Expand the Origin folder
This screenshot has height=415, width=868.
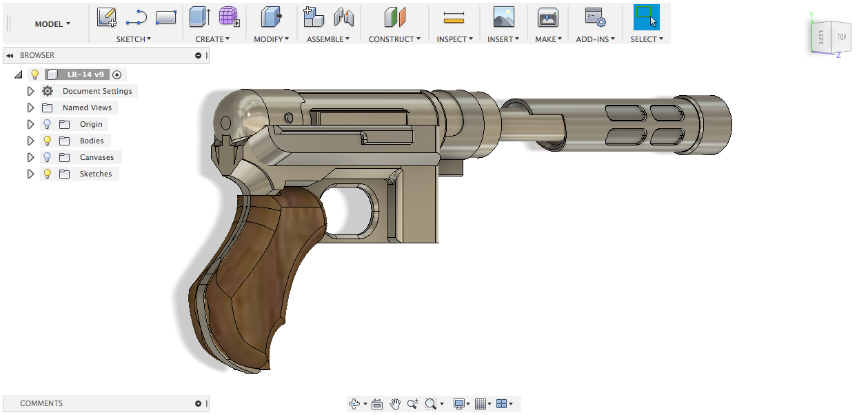click(30, 124)
